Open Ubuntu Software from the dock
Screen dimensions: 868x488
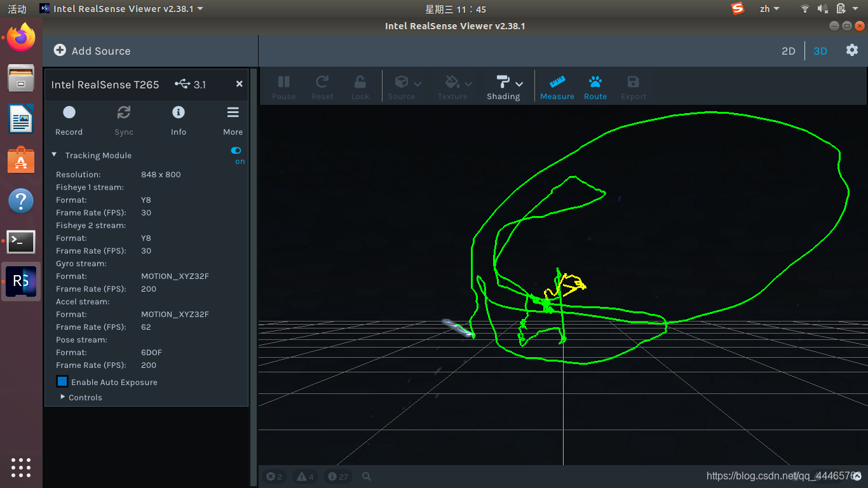point(21,159)
